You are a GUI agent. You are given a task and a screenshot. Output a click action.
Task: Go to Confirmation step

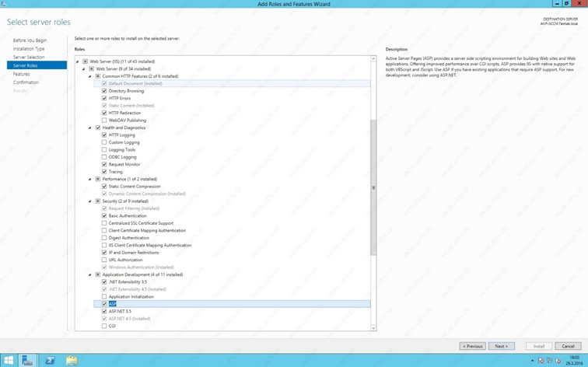coord(26,82)
